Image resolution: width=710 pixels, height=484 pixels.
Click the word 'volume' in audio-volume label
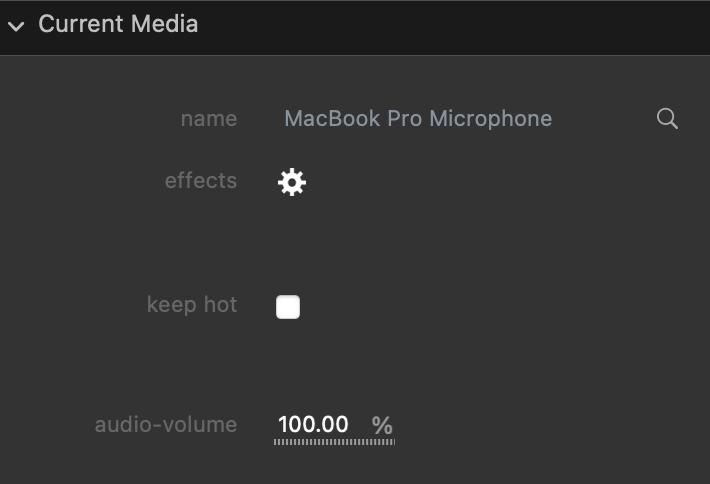[x=202, y=425]
